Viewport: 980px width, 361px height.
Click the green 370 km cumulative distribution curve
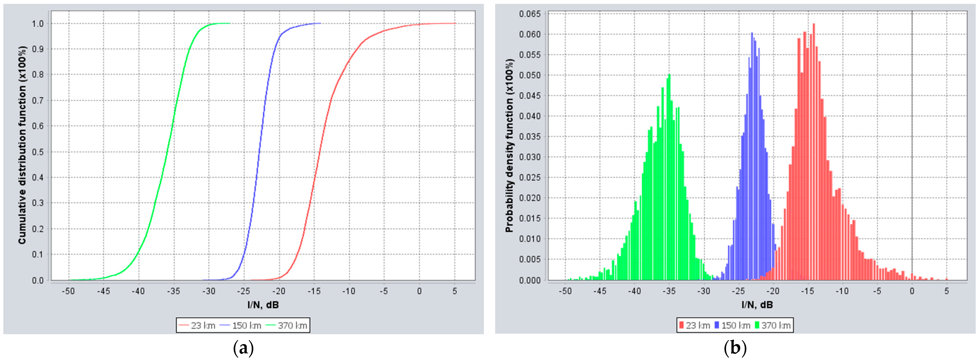(x=167, y=152)
